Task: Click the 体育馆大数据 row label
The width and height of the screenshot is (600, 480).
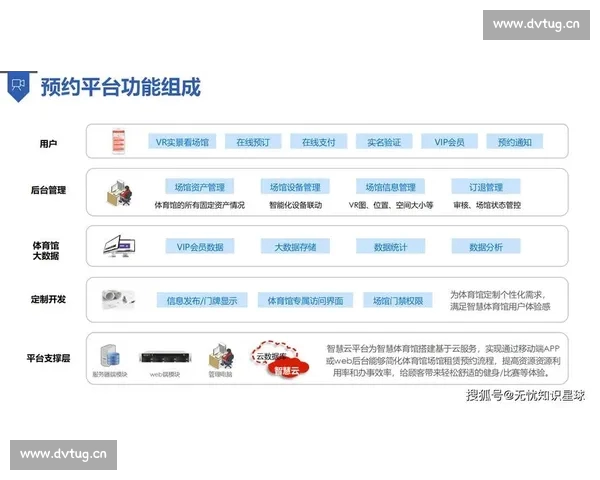Action: point(46,250)
